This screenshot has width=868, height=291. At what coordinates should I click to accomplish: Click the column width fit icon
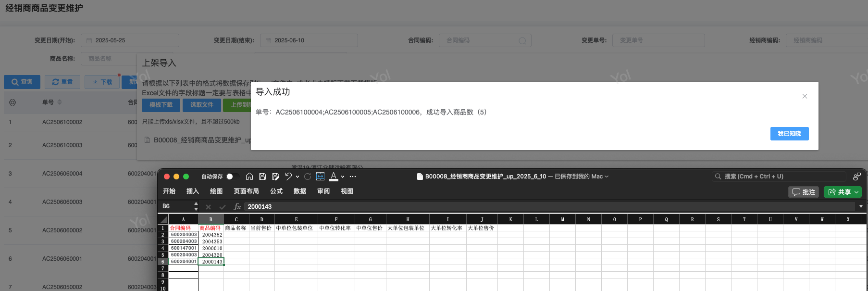click(321, 177)
